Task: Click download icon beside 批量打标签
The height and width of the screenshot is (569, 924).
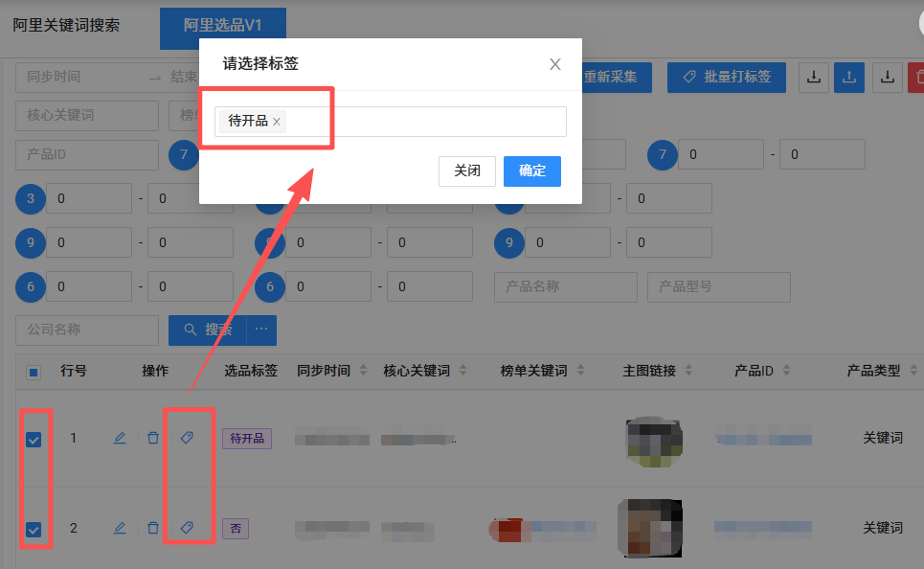Action: point(814,78)
